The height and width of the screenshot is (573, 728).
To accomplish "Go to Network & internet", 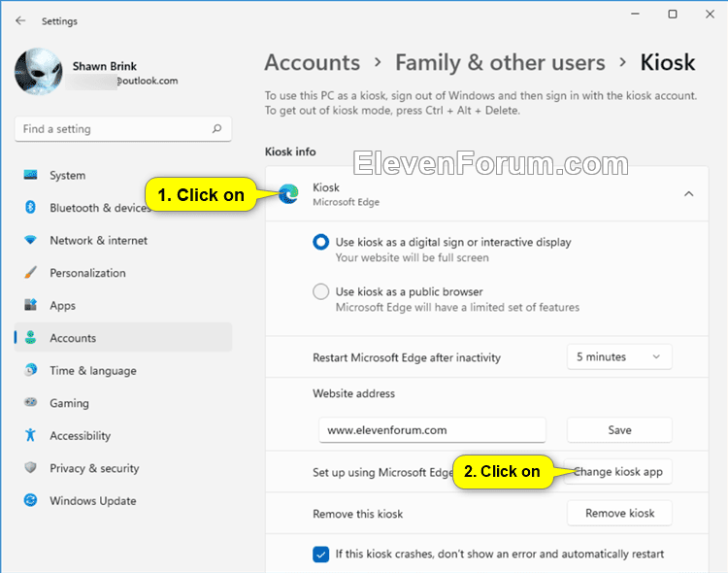I will click(x=123, y=240).
